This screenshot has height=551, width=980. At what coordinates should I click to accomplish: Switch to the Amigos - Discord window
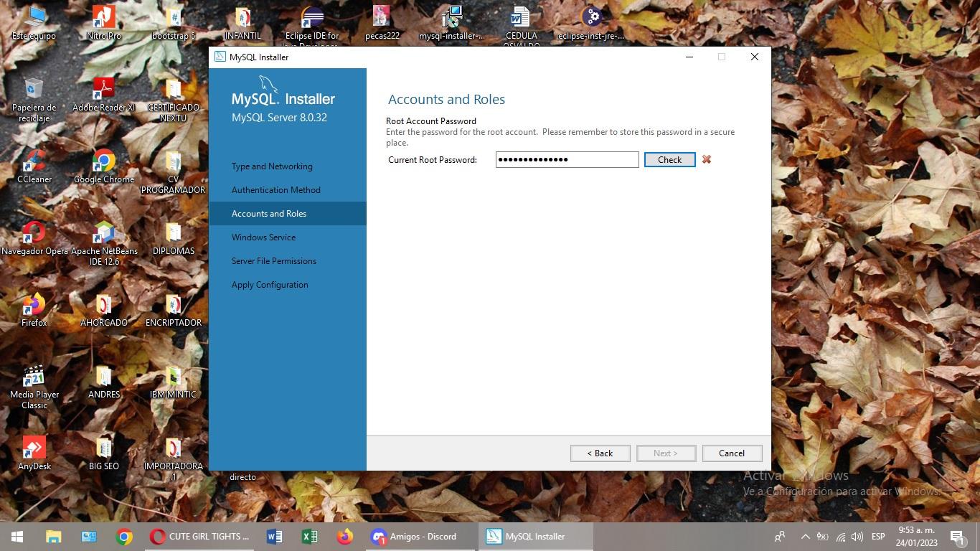[420, 537]
